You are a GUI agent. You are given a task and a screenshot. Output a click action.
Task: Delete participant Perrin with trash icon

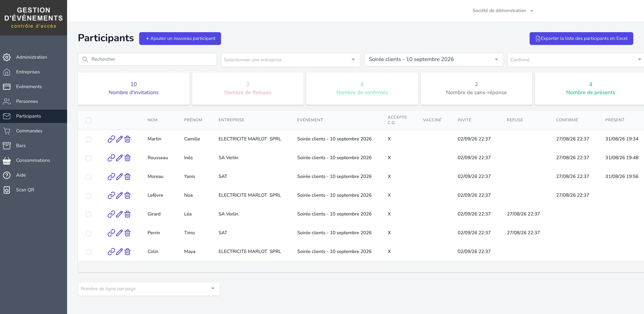[127, 233]
